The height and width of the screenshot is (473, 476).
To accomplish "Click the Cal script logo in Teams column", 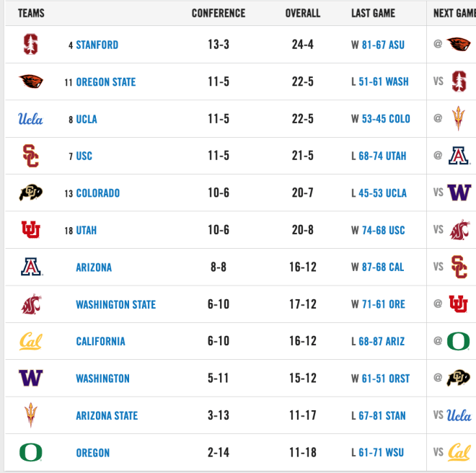I will pos(31,341).
